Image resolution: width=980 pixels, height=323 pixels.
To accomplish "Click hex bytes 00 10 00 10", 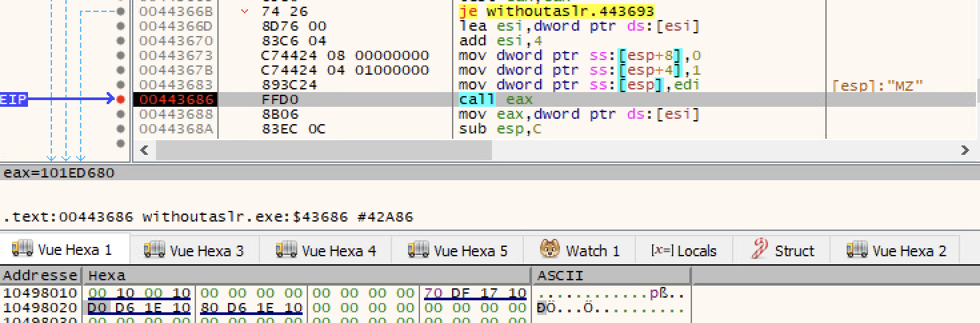I will [x=139, y=293].
